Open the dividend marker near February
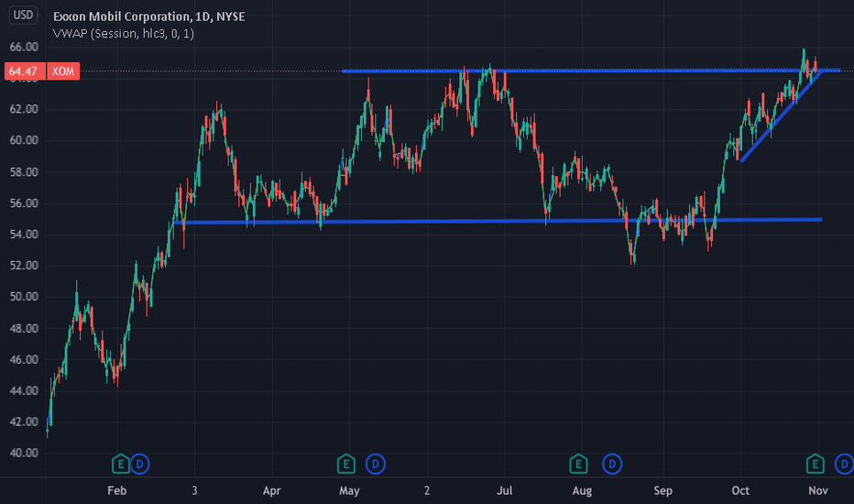The image size is (854, 504). [x=140, y=465]
